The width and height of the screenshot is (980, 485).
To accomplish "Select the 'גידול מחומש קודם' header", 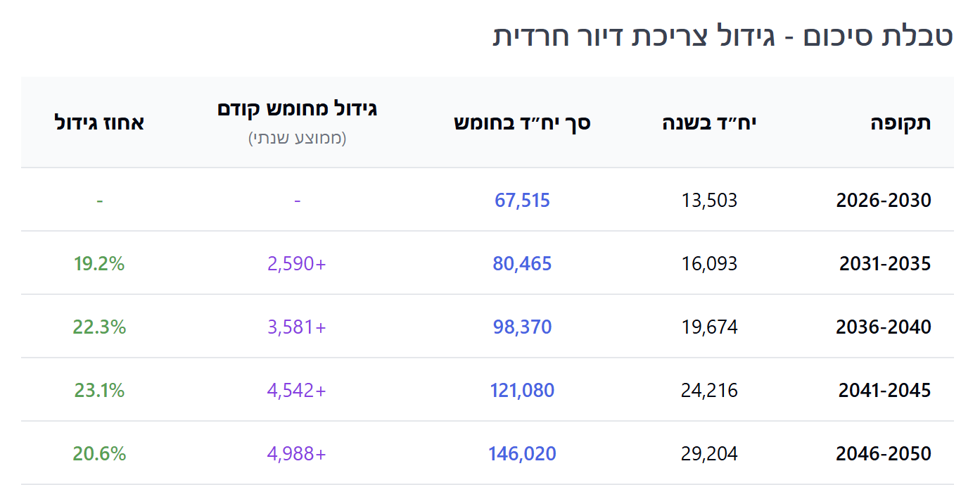I will pos(298,110).
